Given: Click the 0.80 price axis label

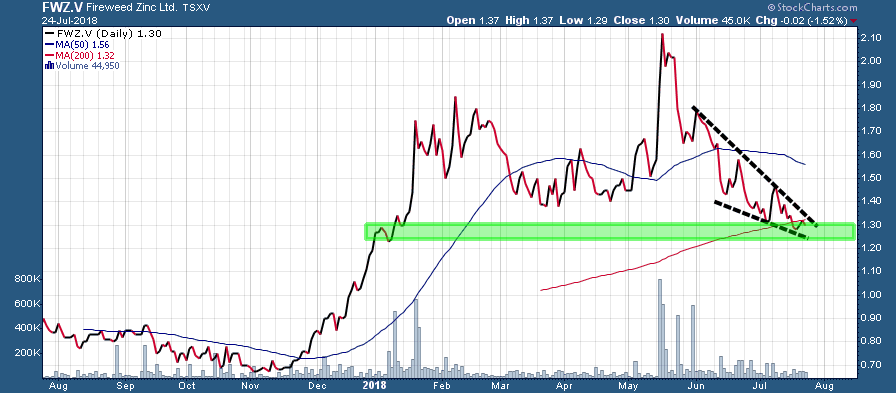Looking at the screenshot, I should tap(871, 341).
